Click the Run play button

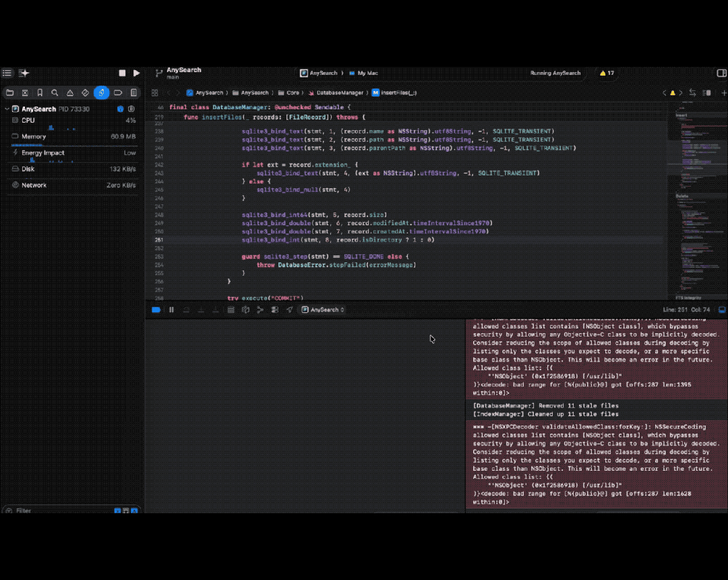(x=136, y=73)
